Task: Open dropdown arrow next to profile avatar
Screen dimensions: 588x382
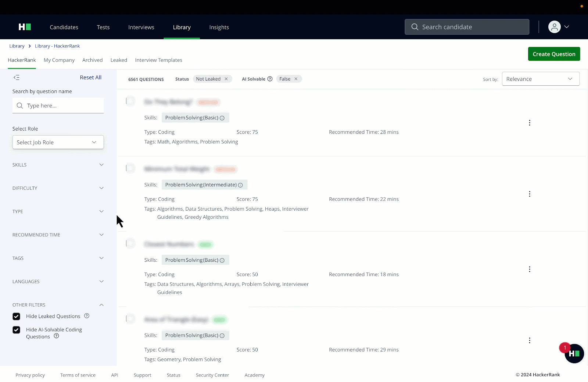Action: click(566, 27)
